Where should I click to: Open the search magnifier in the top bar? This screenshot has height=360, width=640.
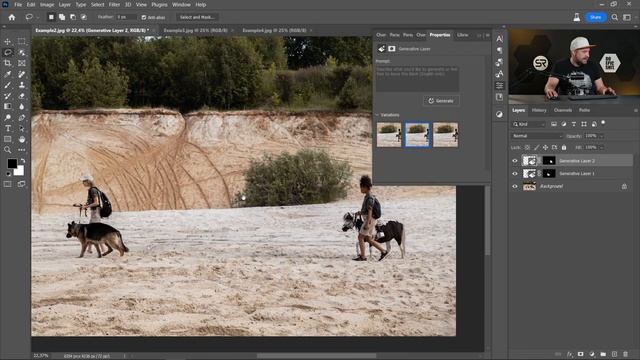614,17
